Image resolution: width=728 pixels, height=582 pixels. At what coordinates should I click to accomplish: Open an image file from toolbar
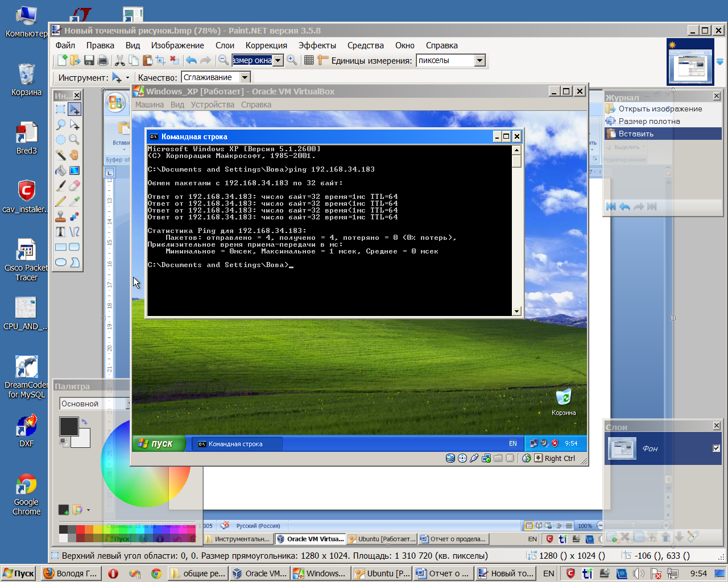pyautogui.click(x=75, y=60)
